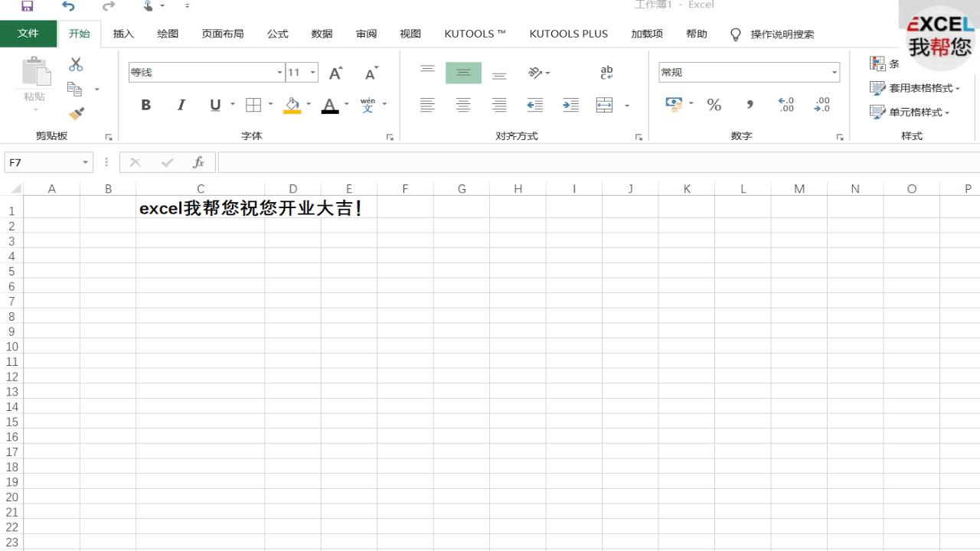Open the KUTOOLS PLUS tab
The height and width of the screenshot is (551, 980).
pyautogui.click(x=568, y=34)
